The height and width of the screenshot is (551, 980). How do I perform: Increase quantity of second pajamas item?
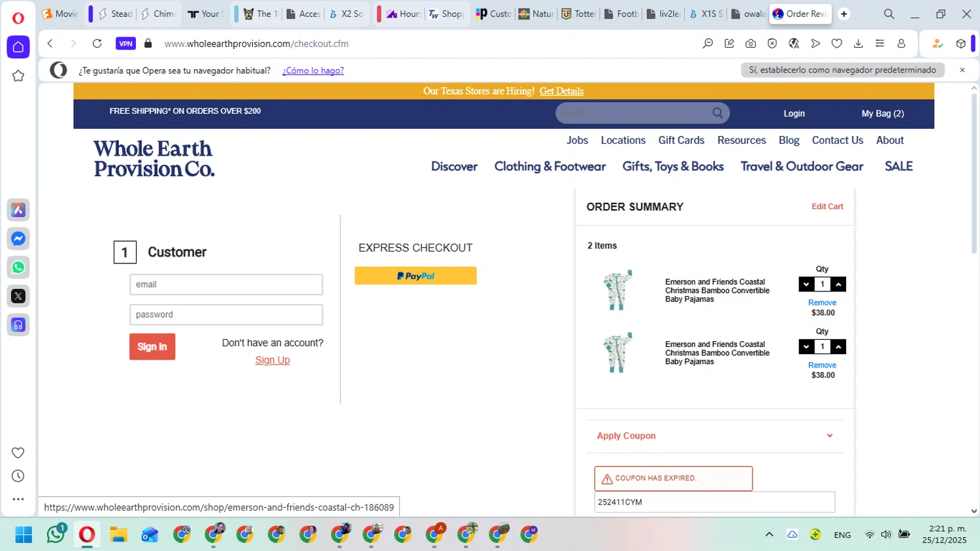pyautogui.click(x=838, y=346)
